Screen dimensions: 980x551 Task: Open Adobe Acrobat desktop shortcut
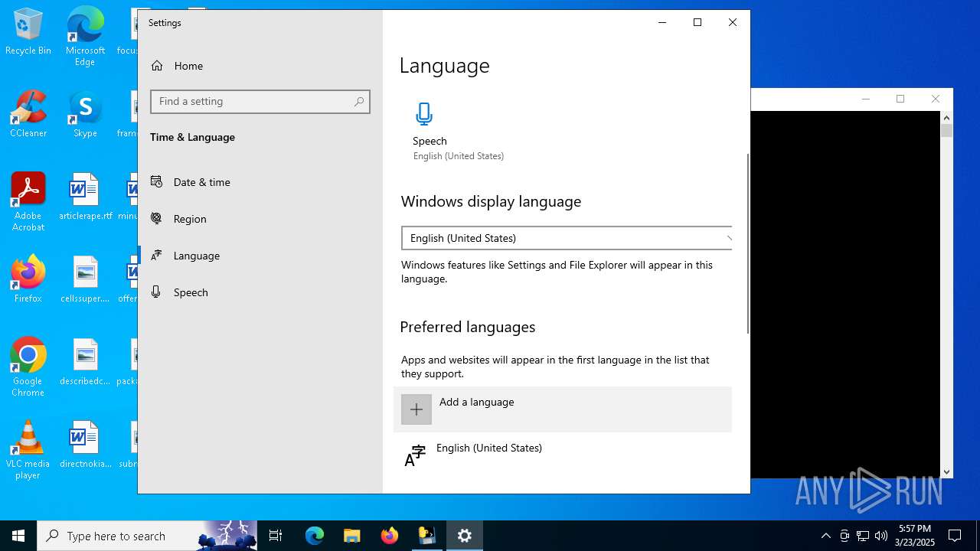coord(28,196)
